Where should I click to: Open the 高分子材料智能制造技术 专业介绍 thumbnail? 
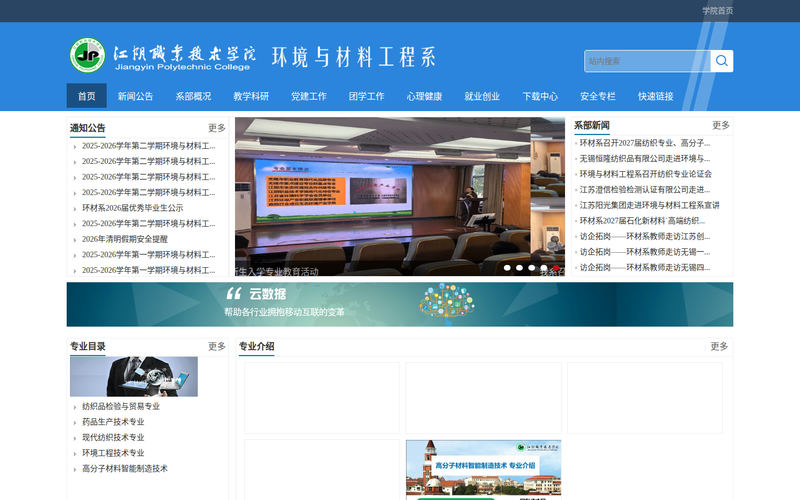484,470
